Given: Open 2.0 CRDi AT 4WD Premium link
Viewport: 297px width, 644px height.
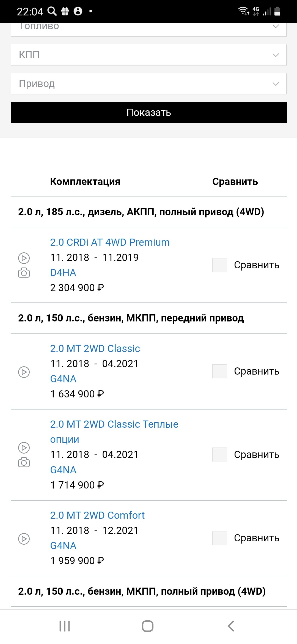Looking at the screenshot, I should [x=110, y=242].
